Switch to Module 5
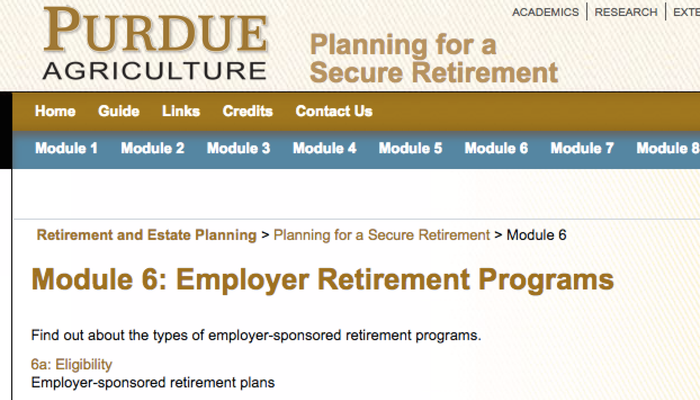The height and width of the screenshot is (400, 700). [410, 148]
